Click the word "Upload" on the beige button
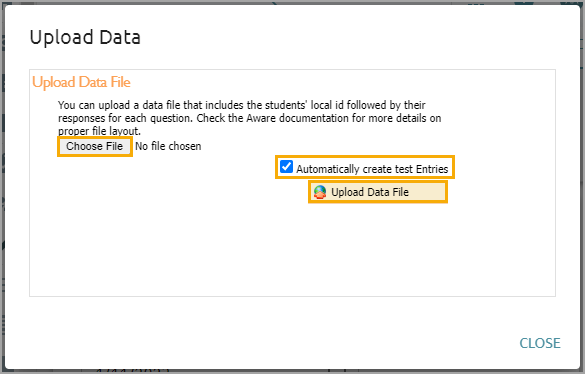This screenshot has height=374, width=585. (347, 192)
